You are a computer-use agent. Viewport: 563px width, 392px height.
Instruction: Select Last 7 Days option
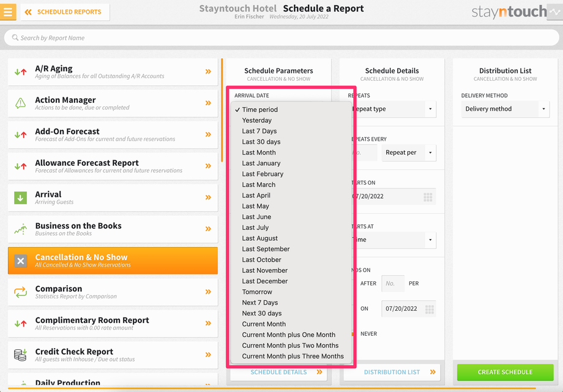tap(291, 131)
